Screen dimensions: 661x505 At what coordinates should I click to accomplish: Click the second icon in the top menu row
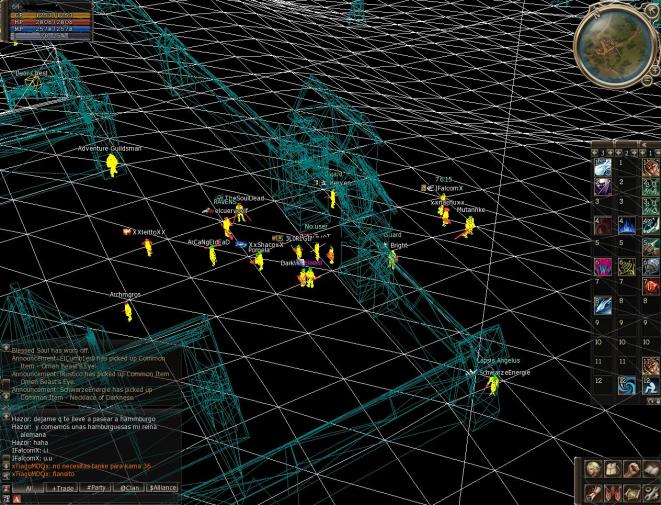tap(613, 469)
